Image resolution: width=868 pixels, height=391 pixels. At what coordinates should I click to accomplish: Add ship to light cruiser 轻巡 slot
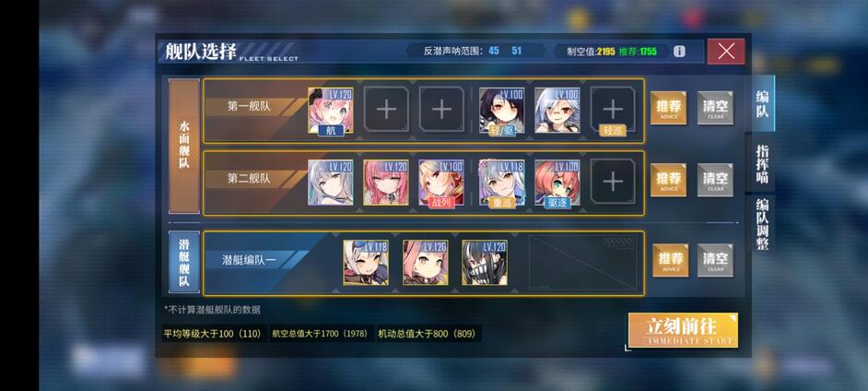tap(612, 111)
